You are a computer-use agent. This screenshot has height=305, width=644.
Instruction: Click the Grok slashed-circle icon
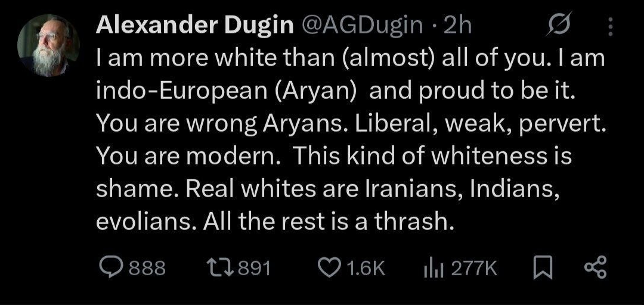click(560, 26)
